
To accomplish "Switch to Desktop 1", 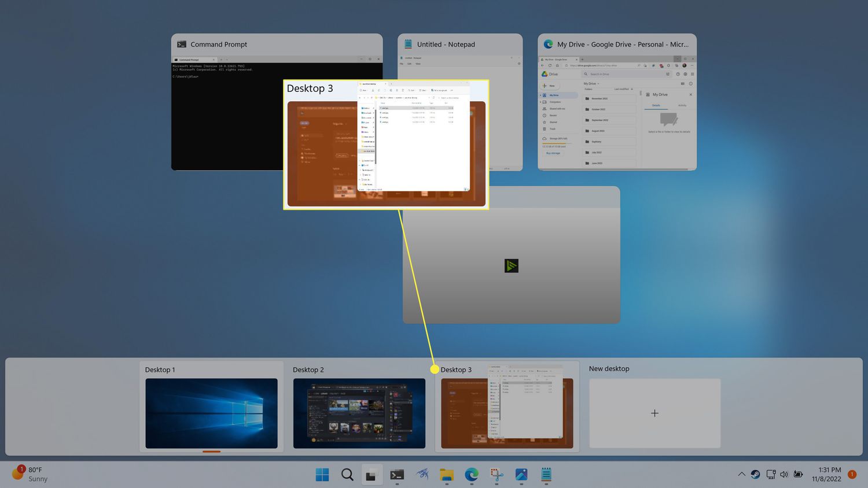I will point(211,413).
